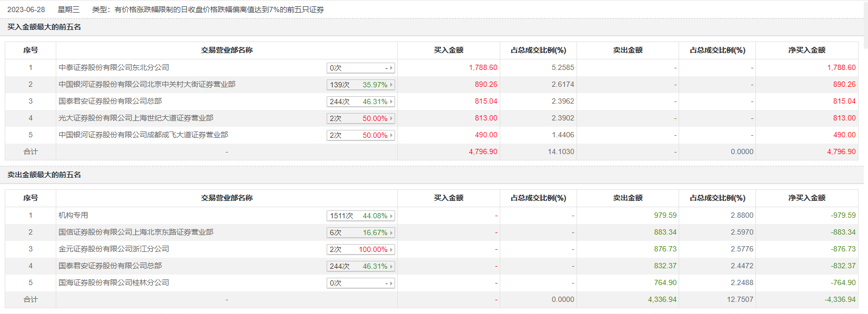
Task: Click 中国银河证券 北京中关村大街证券营业部 link
Action: click(147, 84)
